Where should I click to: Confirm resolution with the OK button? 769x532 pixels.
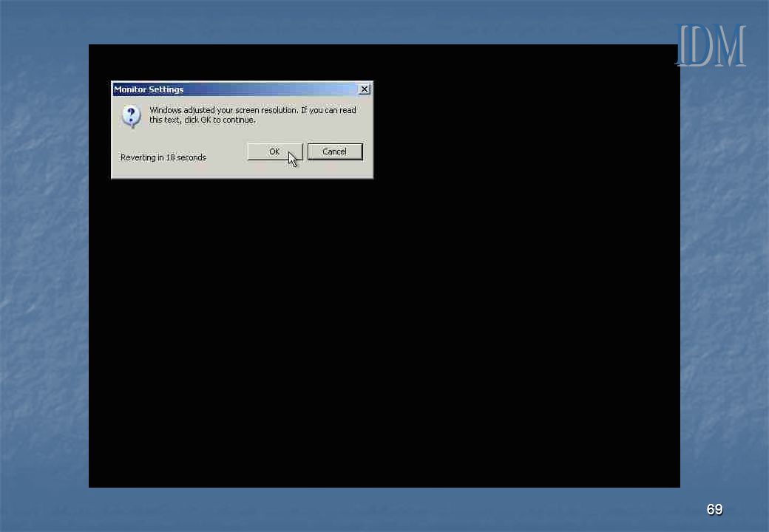pos(274,152)
